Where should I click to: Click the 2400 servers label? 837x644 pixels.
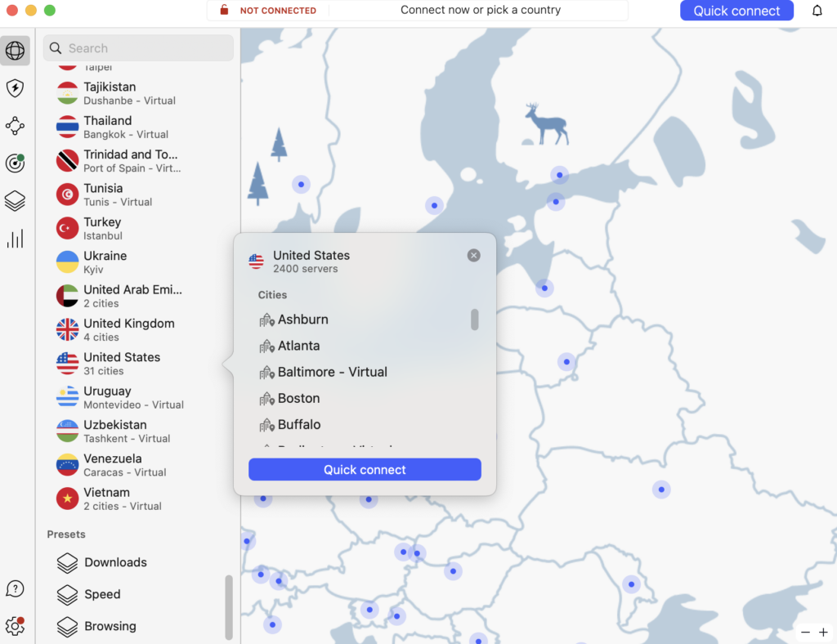coord(305,269)
